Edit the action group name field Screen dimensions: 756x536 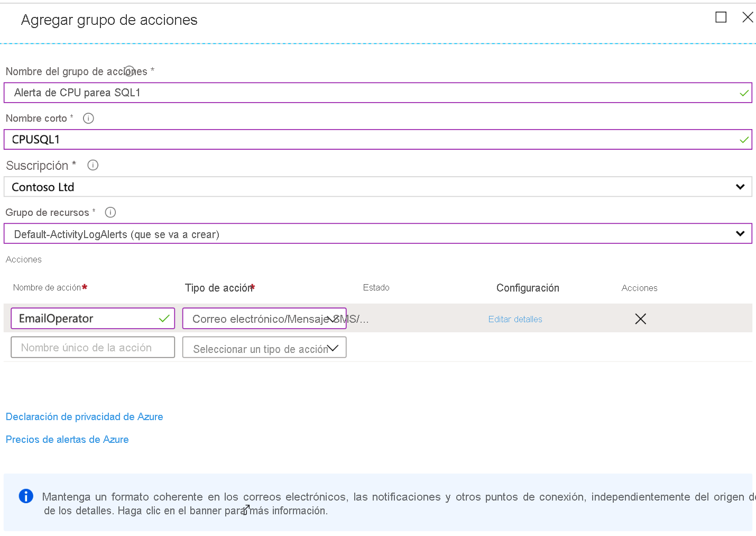378,93
